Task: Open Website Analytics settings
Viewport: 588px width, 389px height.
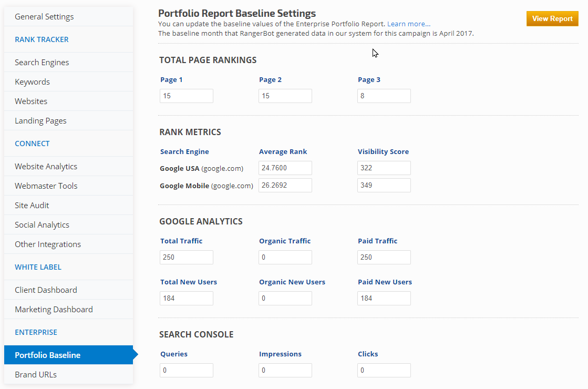Action: coord(46,167)
